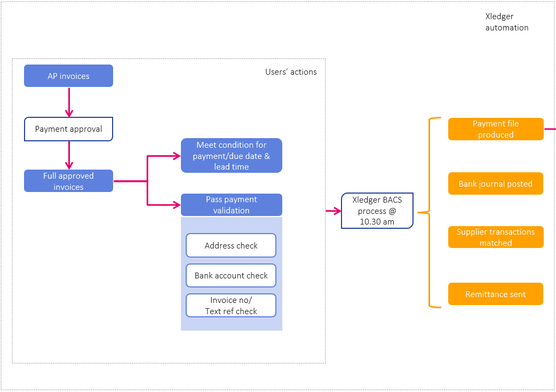
Task: Select the Xledger automation label
Action: click(506, 22)
